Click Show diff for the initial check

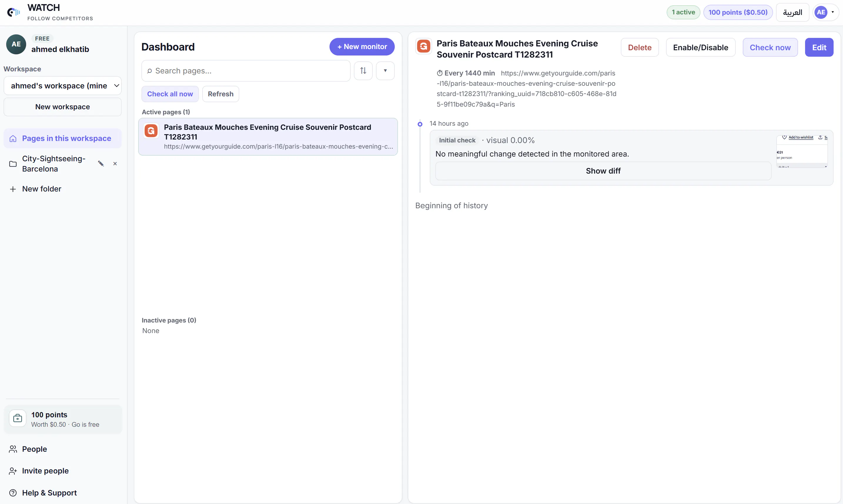click(x=603, y=171)
